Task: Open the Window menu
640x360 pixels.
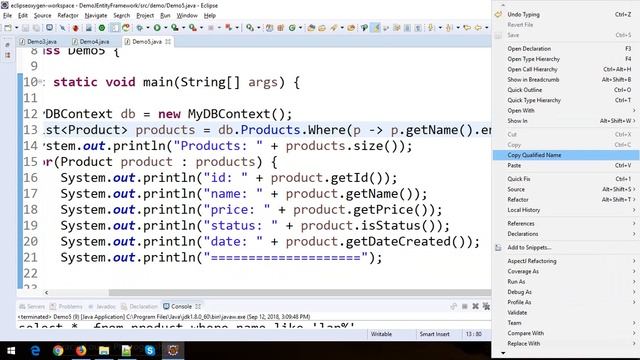Action: (187, 16)
